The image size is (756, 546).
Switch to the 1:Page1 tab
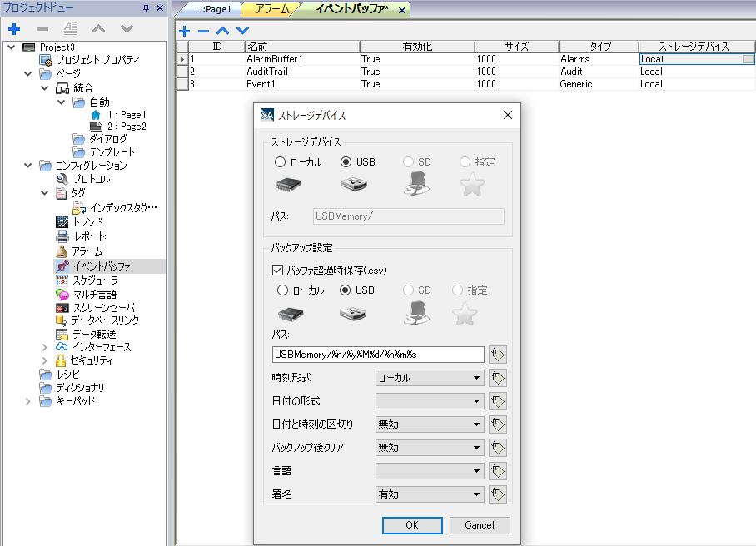(x=215, y=9)
